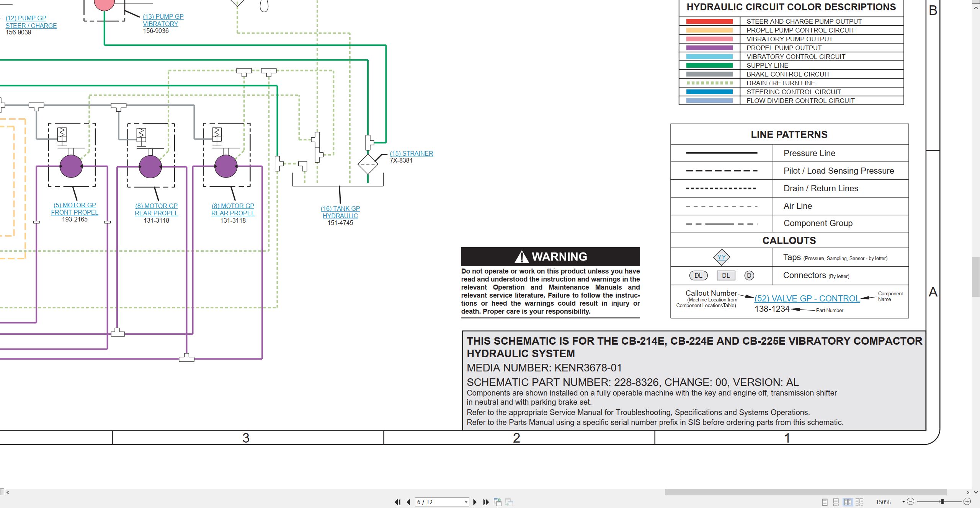This screenshot has width=980, height=508.
Task: Click the part number 193-2165
Action: click(x=75, y=220)
